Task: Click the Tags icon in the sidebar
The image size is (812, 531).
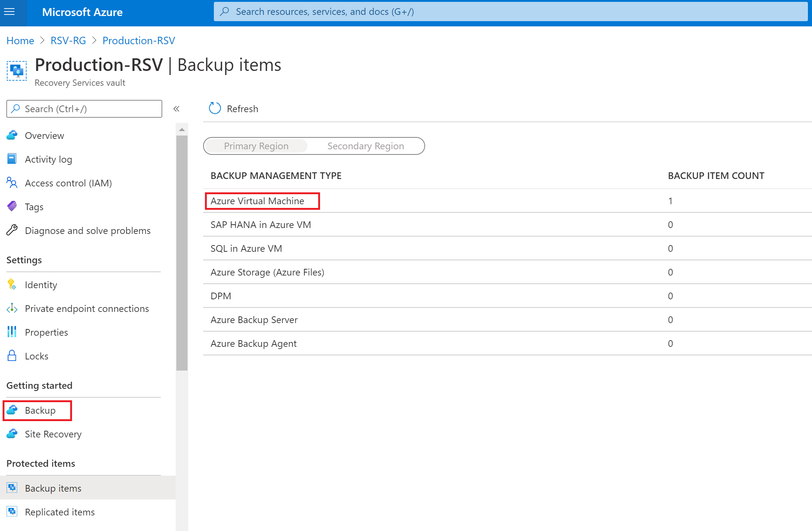Action: [x=12, y=206]
